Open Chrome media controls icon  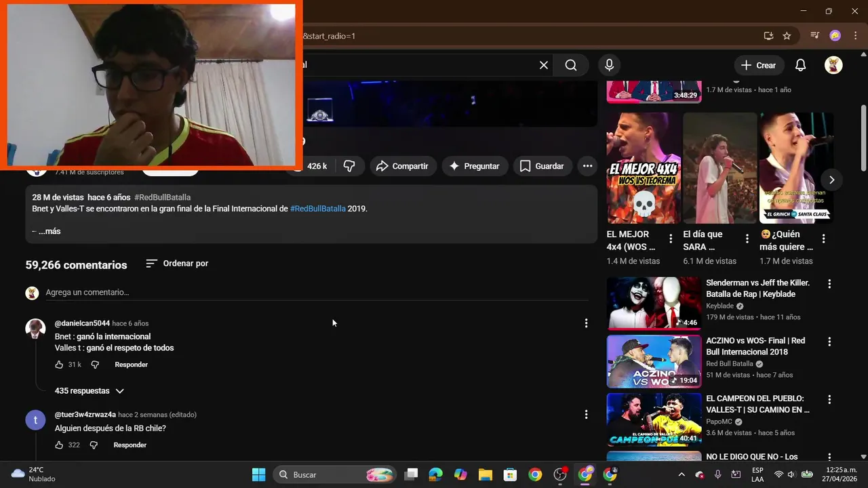tap(815, 36)
